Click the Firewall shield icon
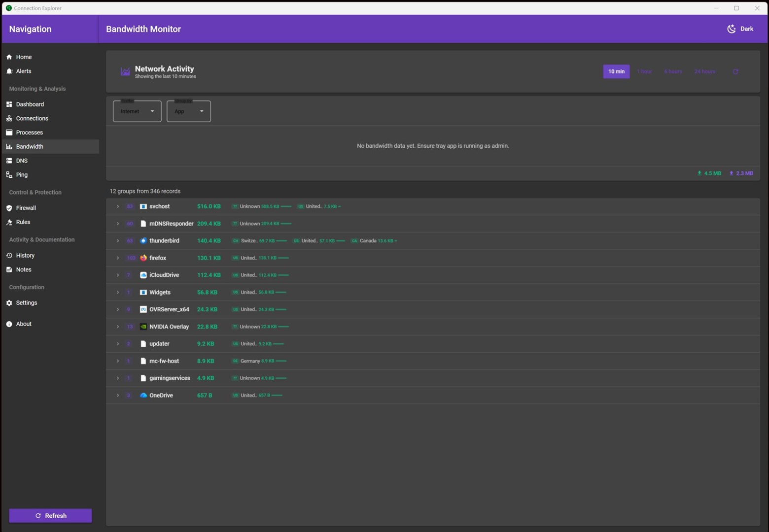This screenshot has height=532, width=769. [x=9, y=208]
